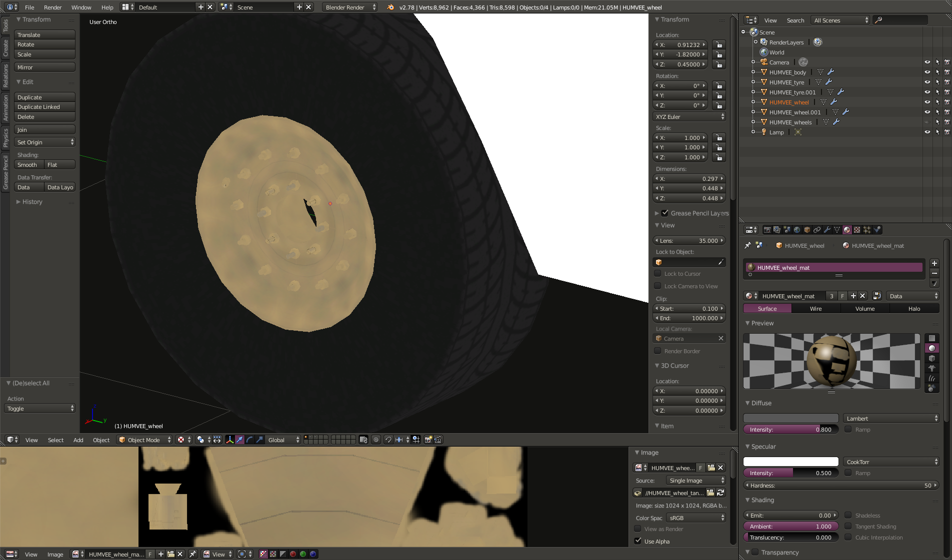Expand the History panel

[x=32, y=202]
